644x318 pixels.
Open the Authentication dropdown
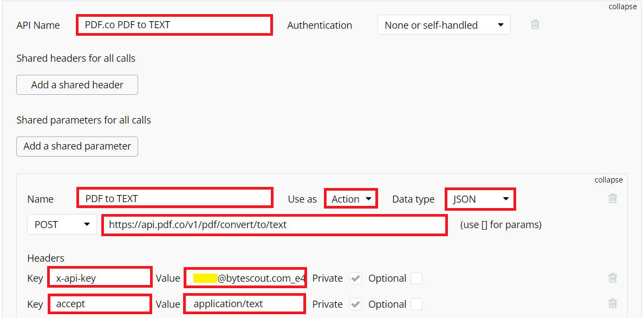tap(444, 25)
